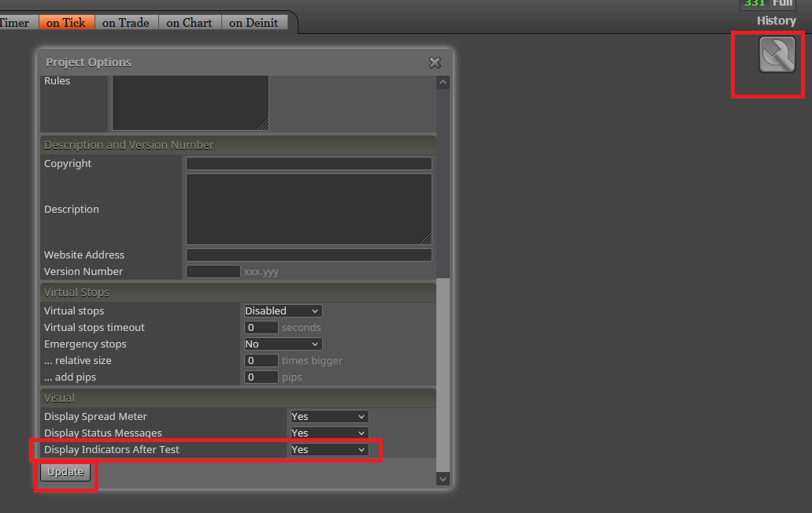Image resolution: width=812 pixels, height=513 pixels.
Task: Open Display Indicators After Test dropdown
Action: 329,450
